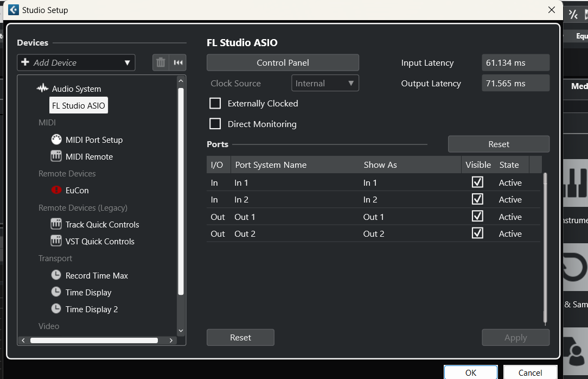Click device list scroll right arrow

(x=171, y=340)
